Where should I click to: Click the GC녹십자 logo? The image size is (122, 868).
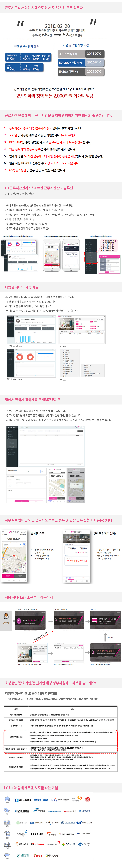pos(69,844)
